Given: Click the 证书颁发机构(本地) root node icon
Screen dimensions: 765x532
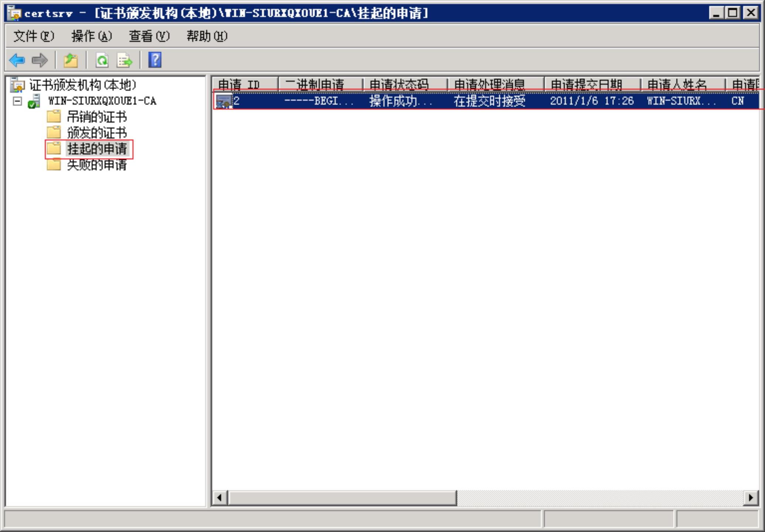Looking at the screenshot, I should point(17,85).
